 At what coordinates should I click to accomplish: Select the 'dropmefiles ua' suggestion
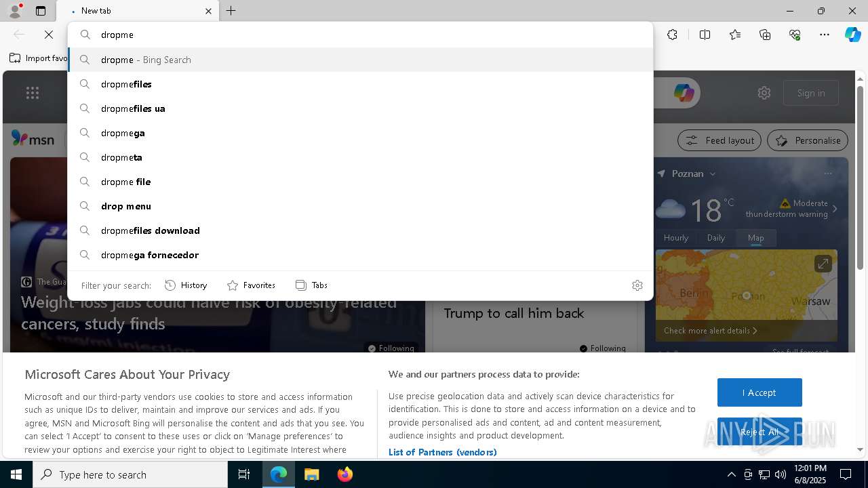[x=360, y=108]
